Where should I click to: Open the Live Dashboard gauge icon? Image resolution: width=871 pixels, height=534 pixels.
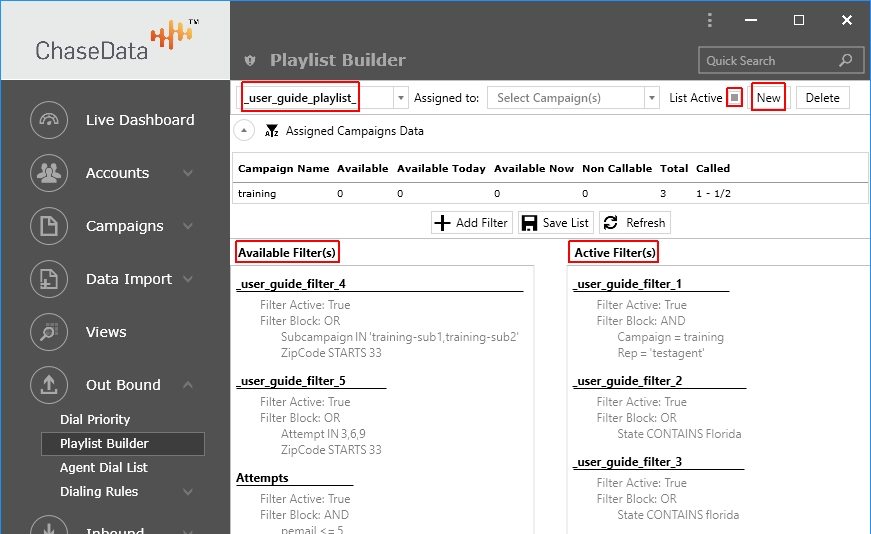[x=49, y=120]
